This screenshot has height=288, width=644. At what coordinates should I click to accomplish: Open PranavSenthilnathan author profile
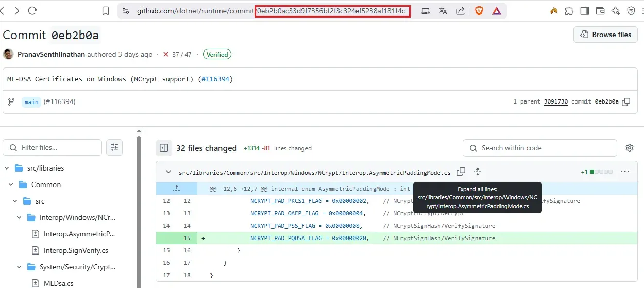click(x=52, y=54)
